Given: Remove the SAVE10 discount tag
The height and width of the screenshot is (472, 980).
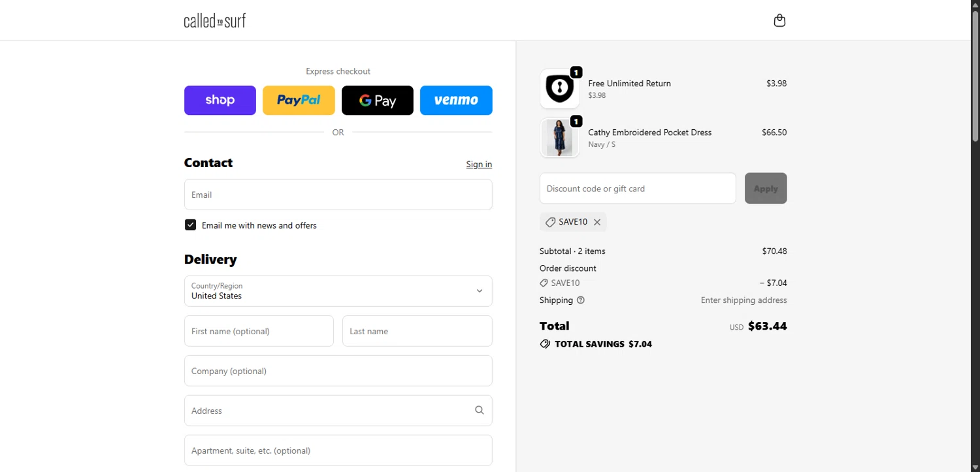Looking at the screenshot, I should 597,222.
